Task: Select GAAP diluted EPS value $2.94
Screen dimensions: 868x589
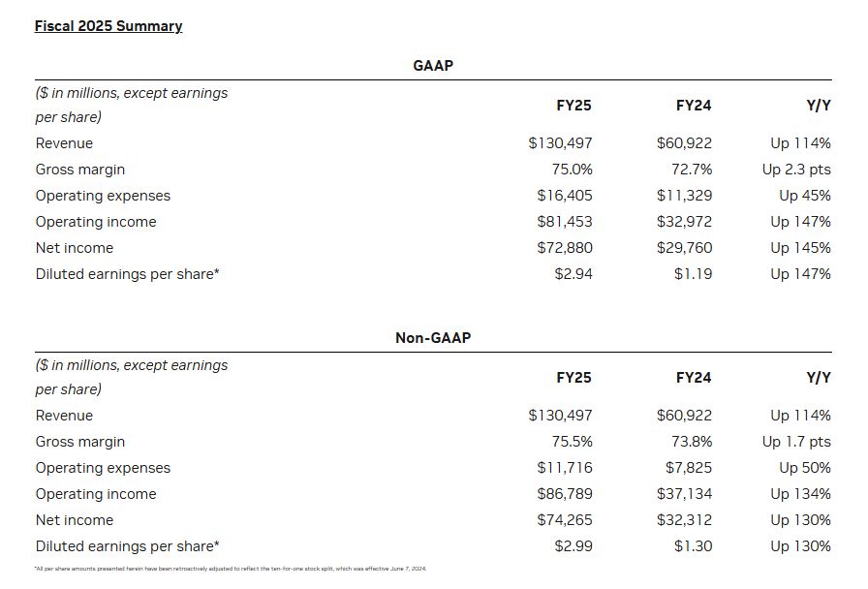Action: (x=572, y=274)
